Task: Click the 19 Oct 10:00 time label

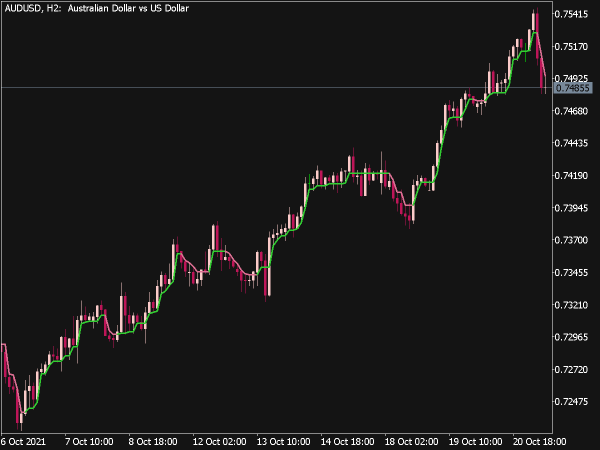Action: point(475,441)
